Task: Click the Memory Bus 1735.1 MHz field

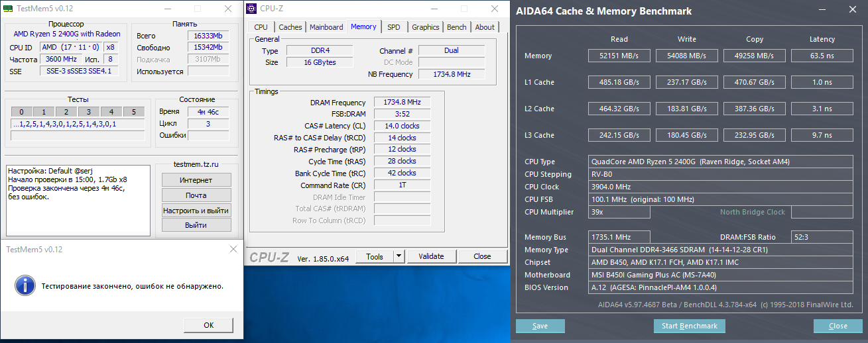Action: pyautogui.click(x=619, y=237)
